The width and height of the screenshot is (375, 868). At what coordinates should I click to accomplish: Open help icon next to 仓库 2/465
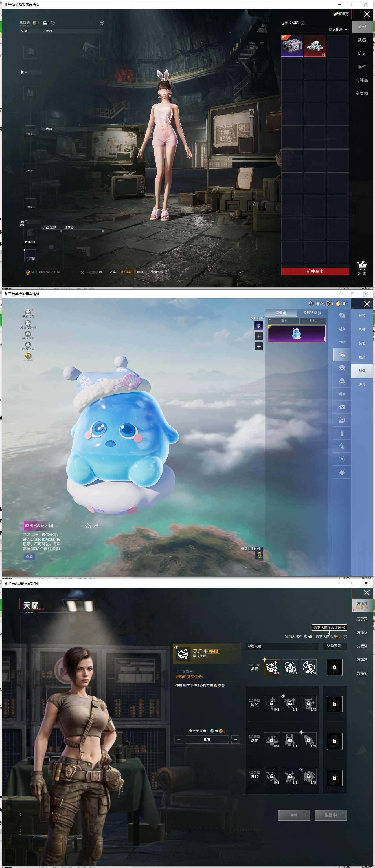click(x=302, y=23)
